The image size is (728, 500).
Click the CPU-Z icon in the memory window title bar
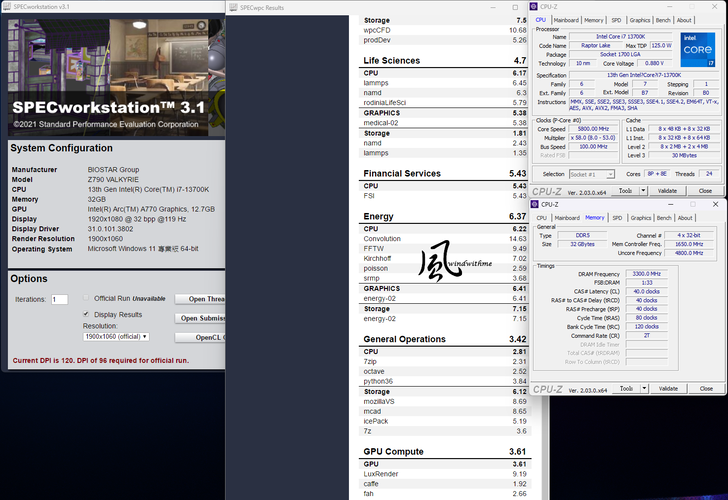(x=536, y=204)
